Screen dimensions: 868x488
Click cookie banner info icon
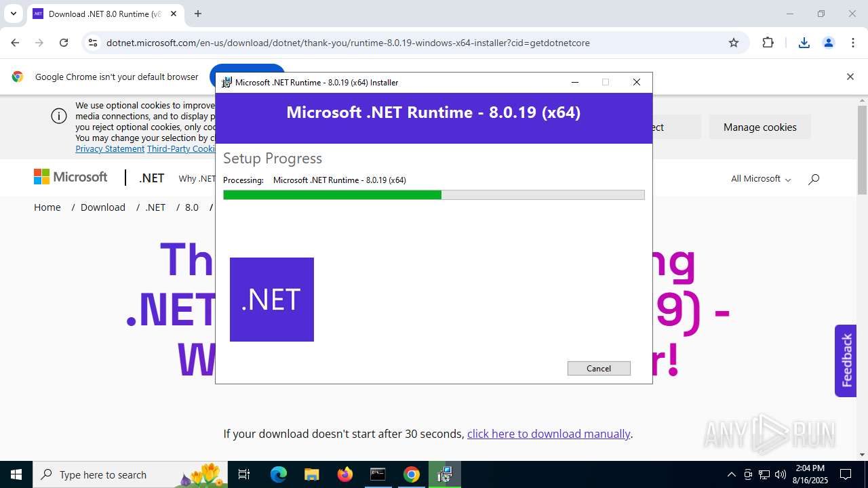[x=59, y=116]
